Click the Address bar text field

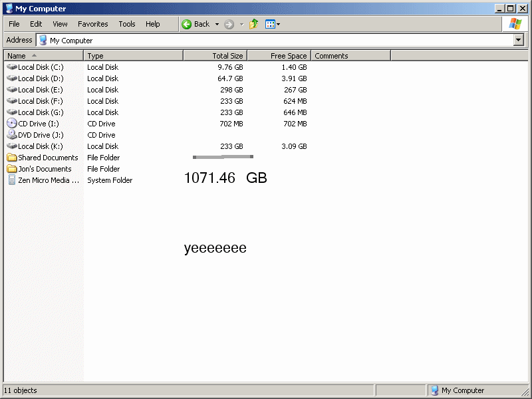tap(266, 40)
